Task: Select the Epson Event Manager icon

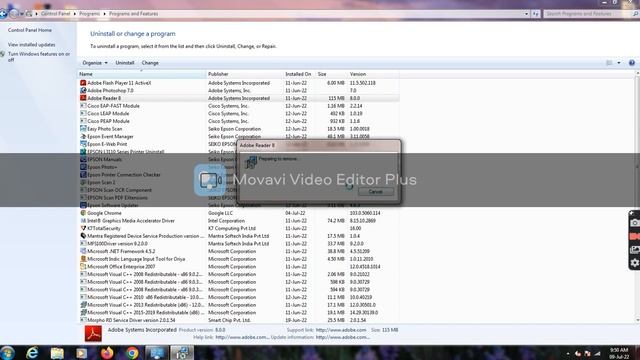Action: pyautogui.click(x=83, y=136)
